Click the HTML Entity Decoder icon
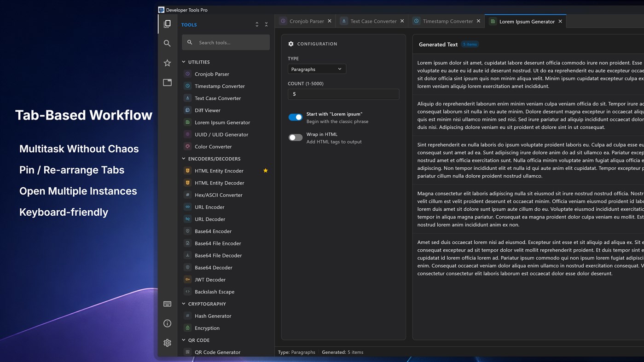The image size is (644, 362). pyautogui.click(x=187, y=183)
